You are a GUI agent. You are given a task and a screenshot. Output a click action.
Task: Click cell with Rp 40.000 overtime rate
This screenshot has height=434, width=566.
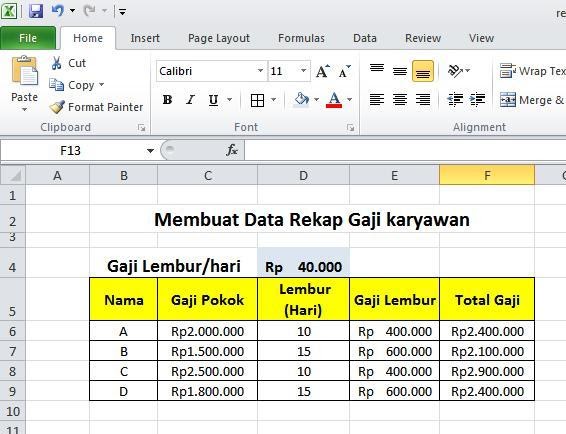304,262
